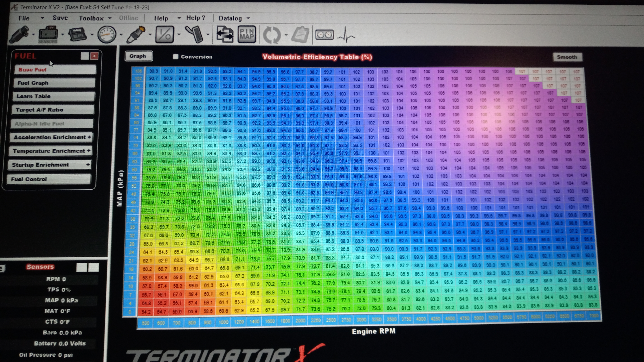Expand dropdown arrow next to pedal icon
Screen dimensions: 644x362
pyautogui.click(x=208, y=34)
